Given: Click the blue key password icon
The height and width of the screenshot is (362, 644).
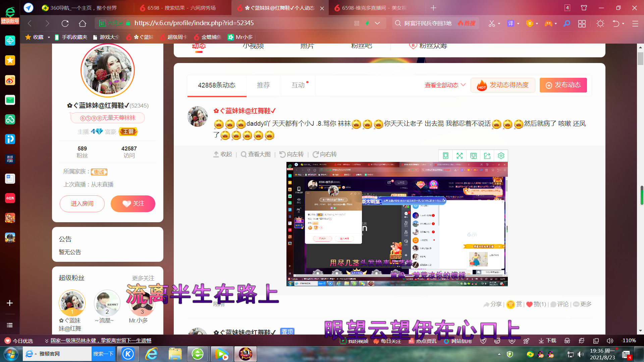Looking at the screenshot, I should [x=567, y=23].
